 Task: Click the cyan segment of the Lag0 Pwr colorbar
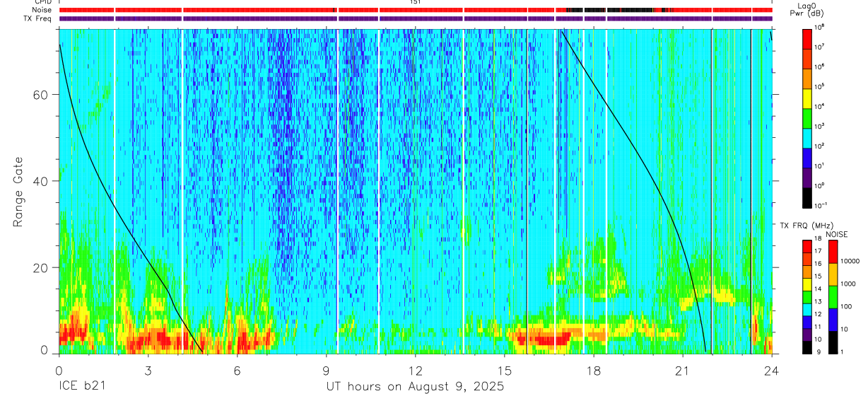(808, 137)
